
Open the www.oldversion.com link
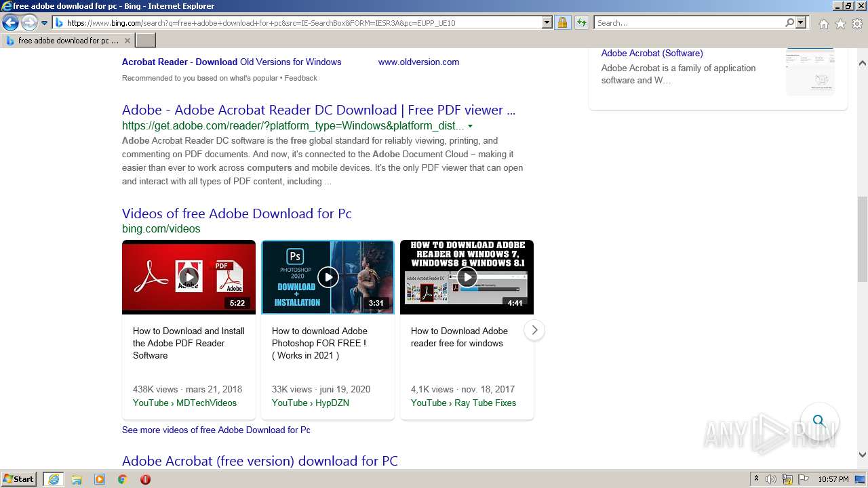[x=418, y=62]
